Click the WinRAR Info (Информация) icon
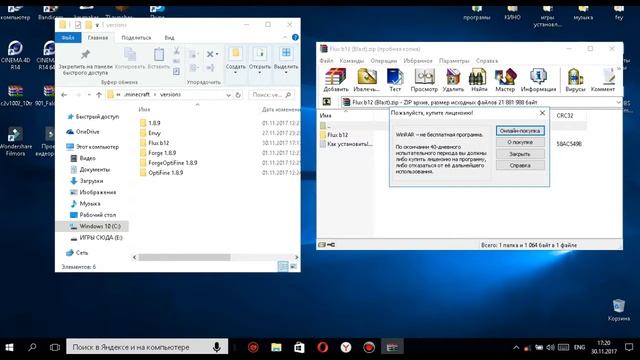 pos(538,80)
